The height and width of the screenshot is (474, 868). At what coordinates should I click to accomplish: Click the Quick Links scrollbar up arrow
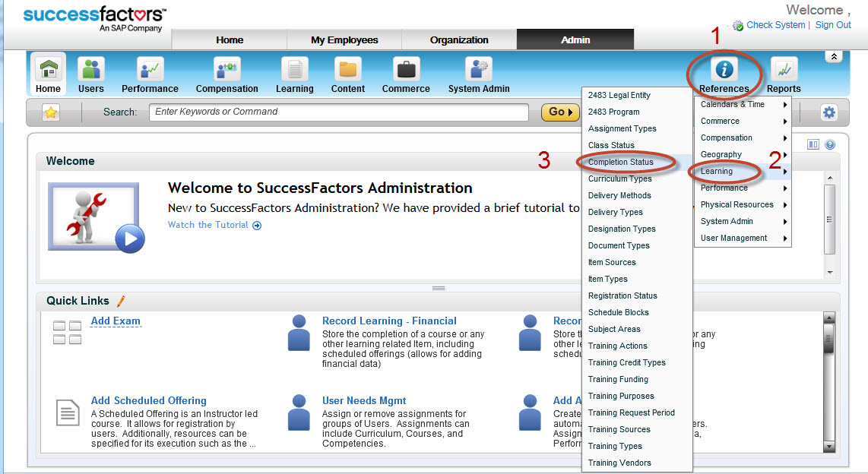click(828, 318)
